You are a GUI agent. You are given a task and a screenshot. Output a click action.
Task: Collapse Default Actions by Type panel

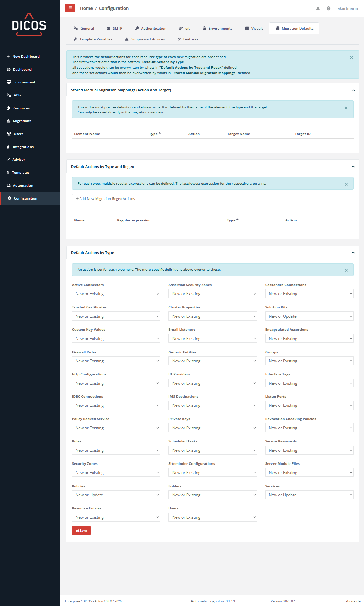(353, 253)
